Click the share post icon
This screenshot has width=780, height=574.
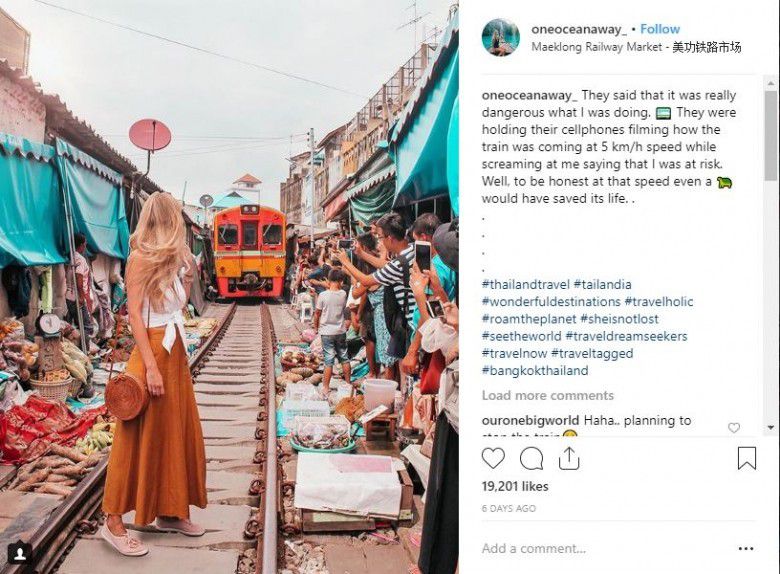(569, 458)
